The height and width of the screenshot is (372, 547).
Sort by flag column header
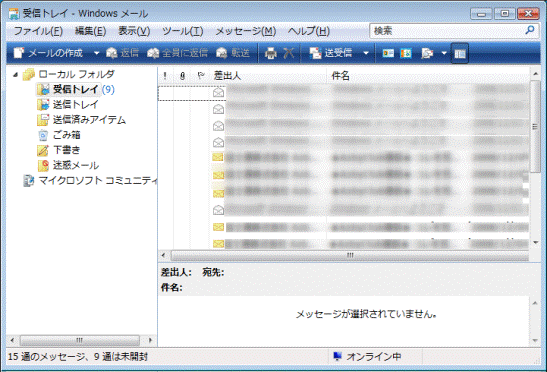coord(200,76)
